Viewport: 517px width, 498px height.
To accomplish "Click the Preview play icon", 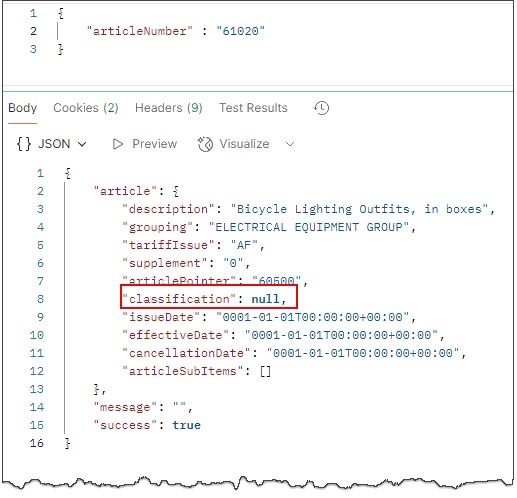I will pyautogui.click(x=118, y=144).
